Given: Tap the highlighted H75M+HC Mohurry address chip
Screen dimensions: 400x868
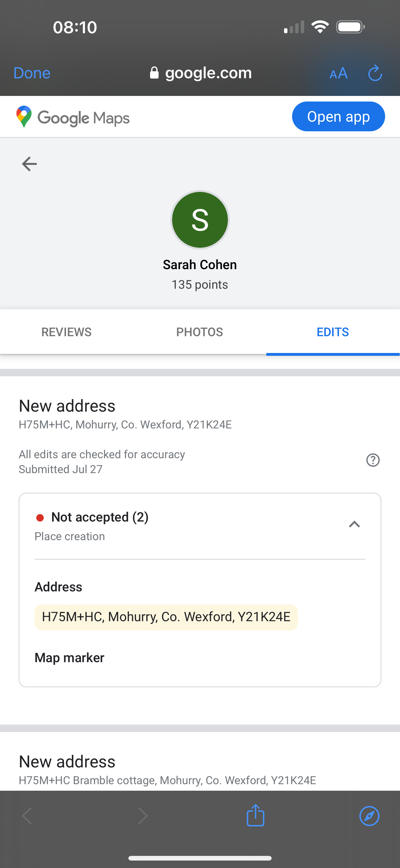Looking at the screenshot, I should pyautogui.click(x=166, y=617).
